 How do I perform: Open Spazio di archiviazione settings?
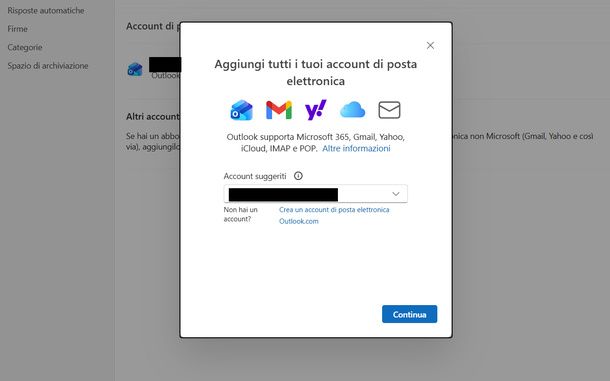click(48, 66)
